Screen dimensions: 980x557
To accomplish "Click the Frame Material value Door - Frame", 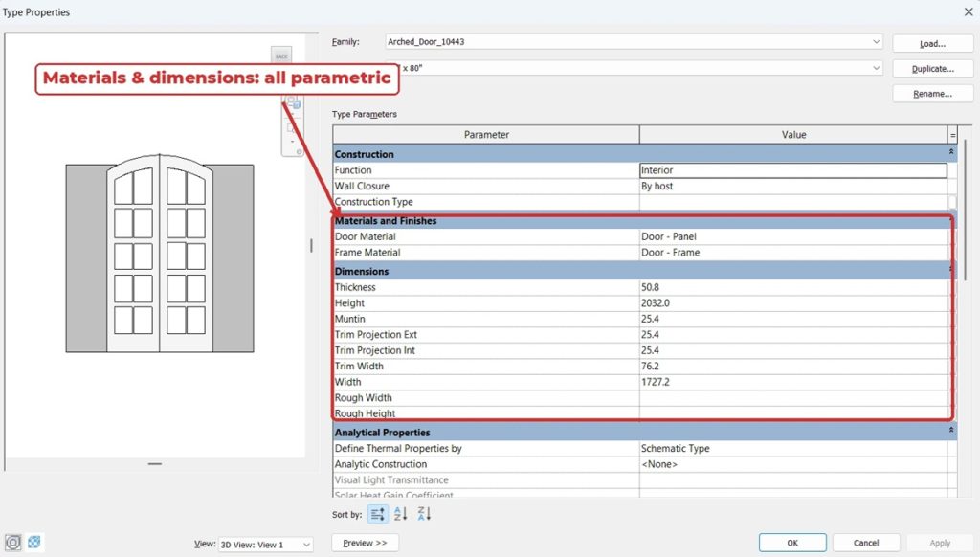I will click(793, 253).
